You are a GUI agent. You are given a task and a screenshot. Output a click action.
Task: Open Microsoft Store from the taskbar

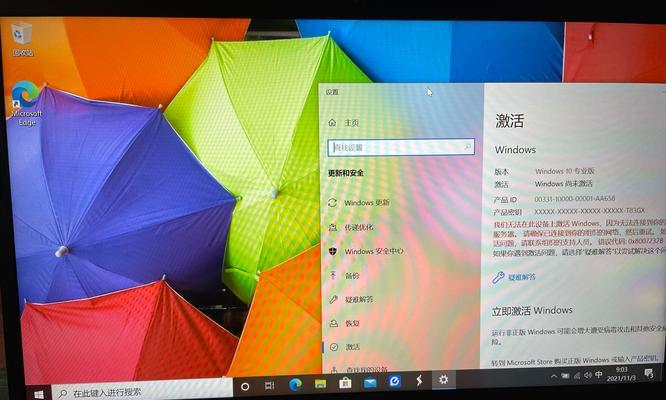pyautogui.click(x=345, y=383)
